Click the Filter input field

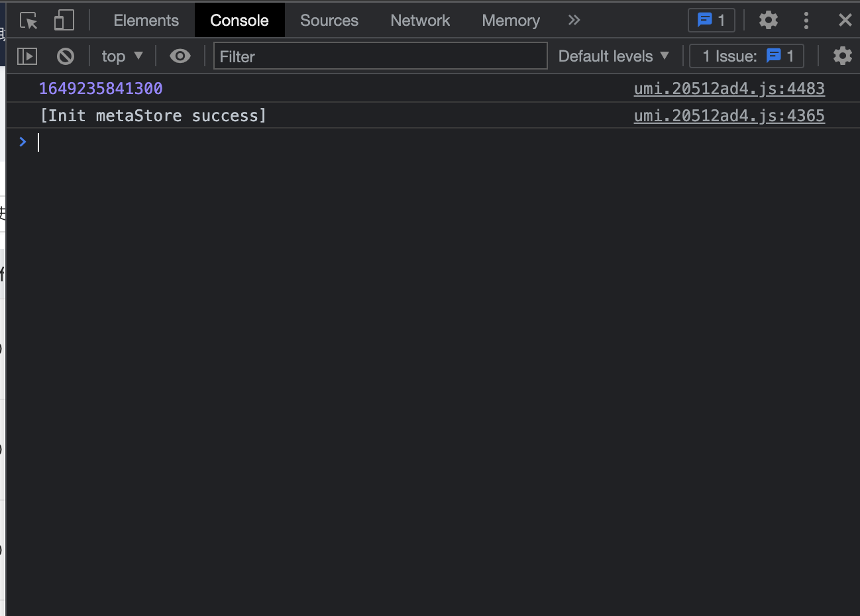coord(380,56)
